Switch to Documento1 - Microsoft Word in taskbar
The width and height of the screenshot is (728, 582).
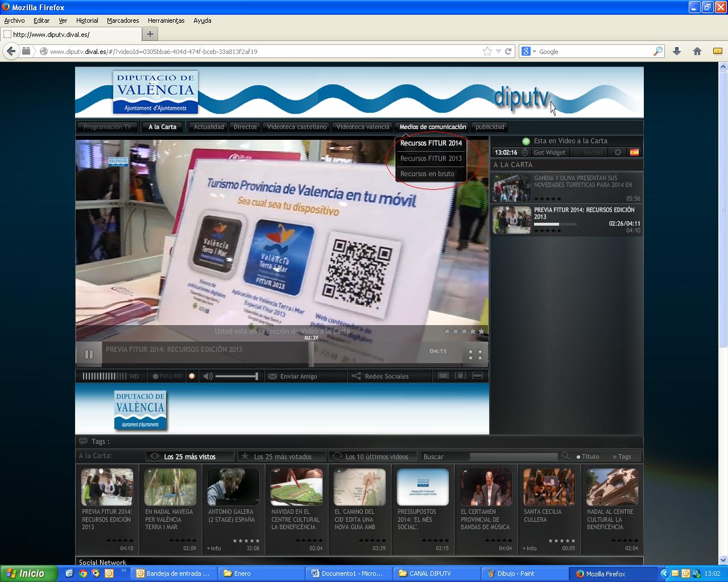(x=348, y=573)
